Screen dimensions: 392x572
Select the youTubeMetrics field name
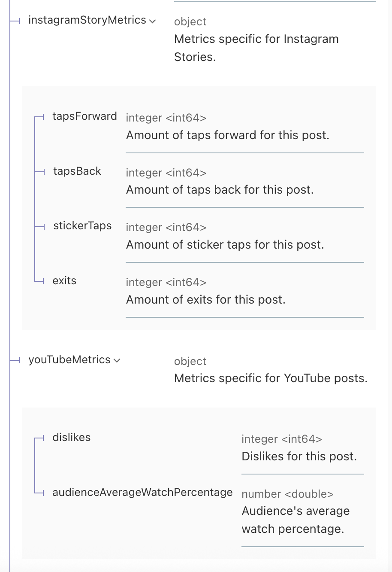point(69,360)
